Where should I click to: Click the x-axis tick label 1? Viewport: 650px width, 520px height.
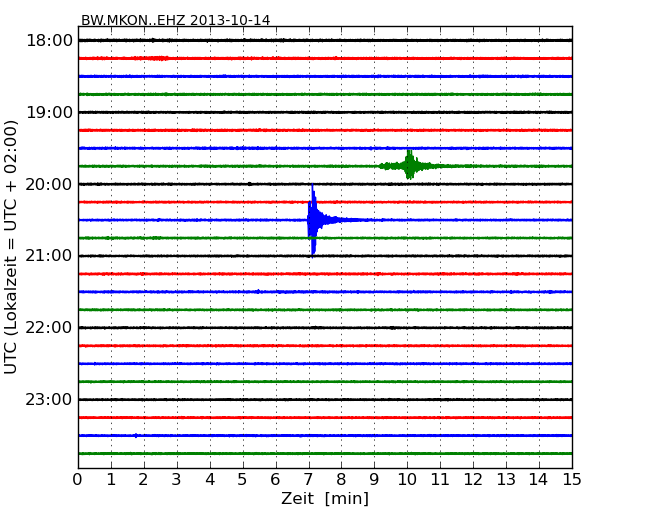111,480
